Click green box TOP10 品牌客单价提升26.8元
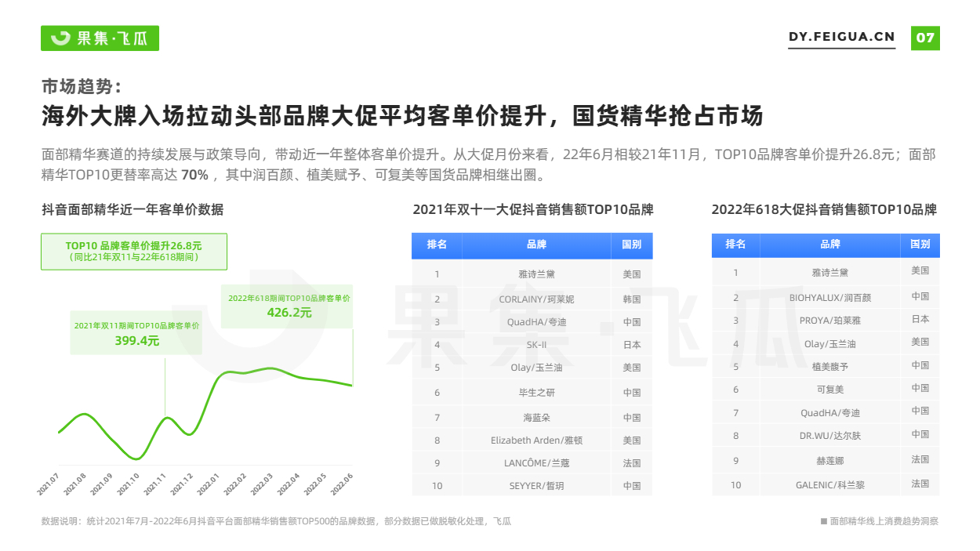The width and height of the screenshot is (980, 551). coord(134,252)
